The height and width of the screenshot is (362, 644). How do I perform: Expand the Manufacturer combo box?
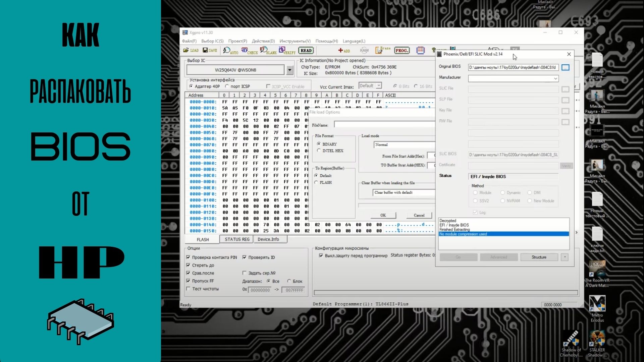[x=555, y=78]
